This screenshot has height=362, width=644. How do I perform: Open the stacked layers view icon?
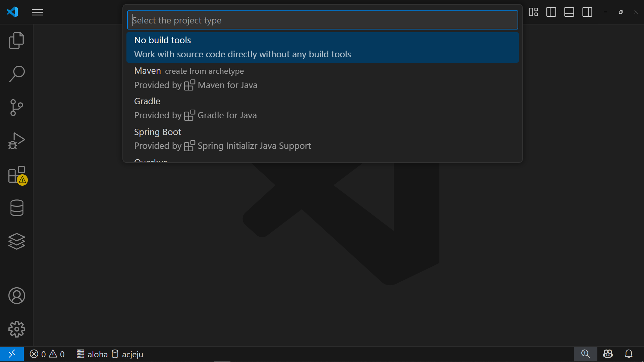16,241
